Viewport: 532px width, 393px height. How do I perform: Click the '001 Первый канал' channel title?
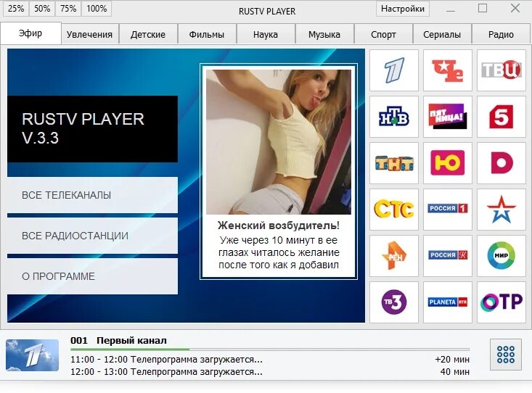tap(118, 341)
